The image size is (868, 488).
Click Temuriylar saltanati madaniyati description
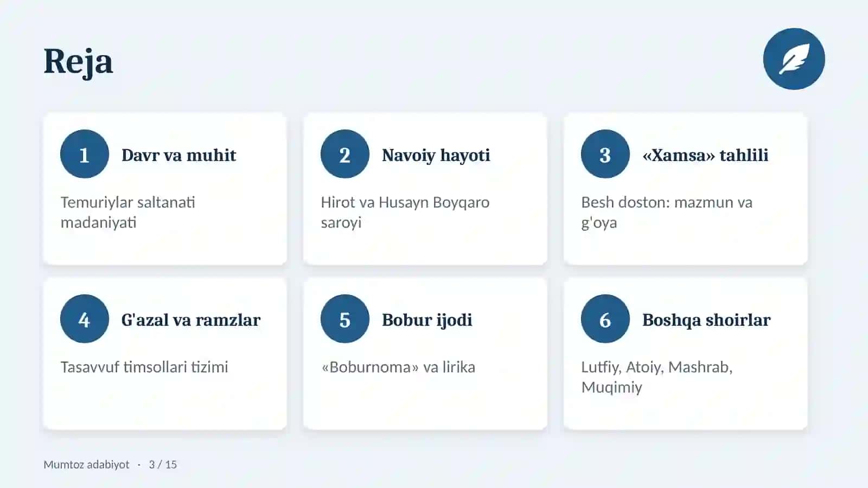(128, 212)
